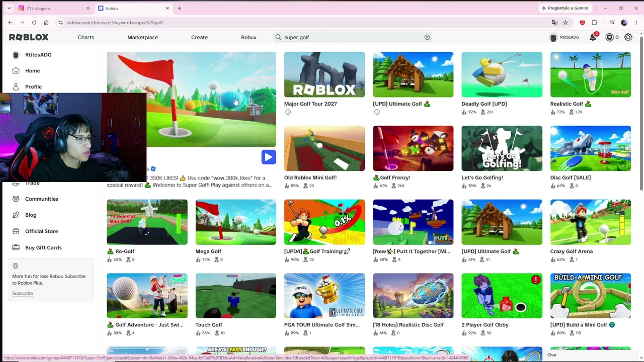Open the notifications bell
This screenshot has width=644, height=362.
(x=593, y=37)
